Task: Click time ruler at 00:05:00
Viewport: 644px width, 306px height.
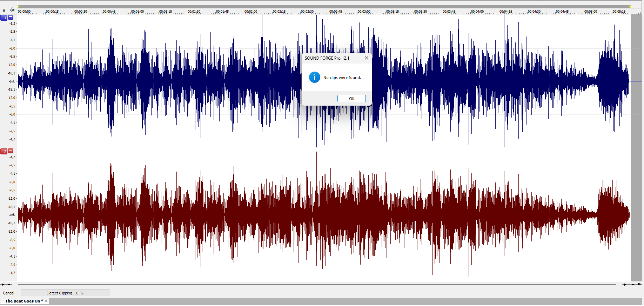Action: [590, 12]
